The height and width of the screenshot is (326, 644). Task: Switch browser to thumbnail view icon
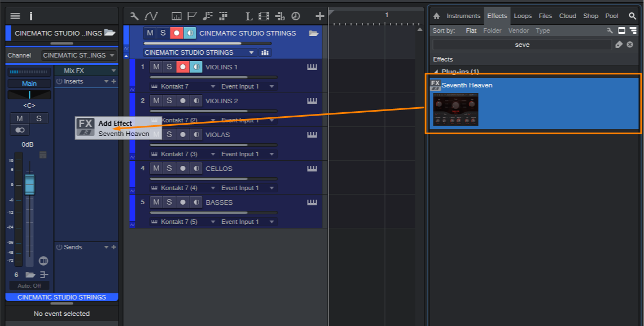(621, 30)
